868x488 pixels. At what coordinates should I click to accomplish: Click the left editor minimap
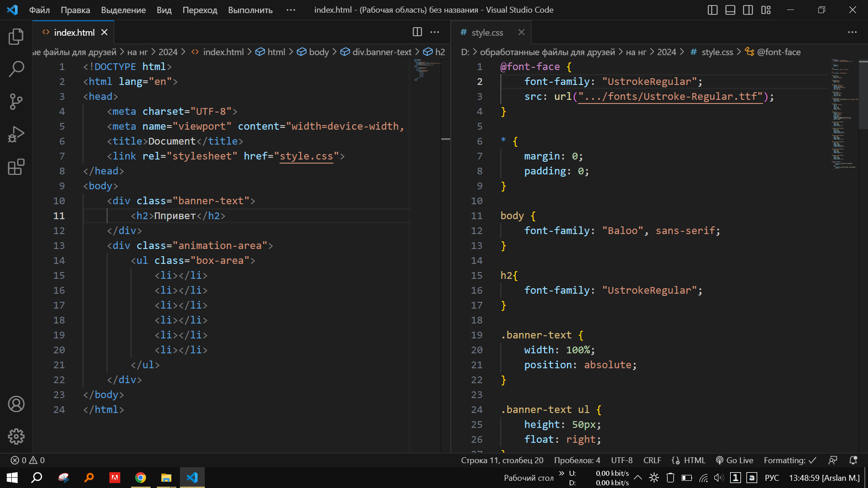pos(426,70)
